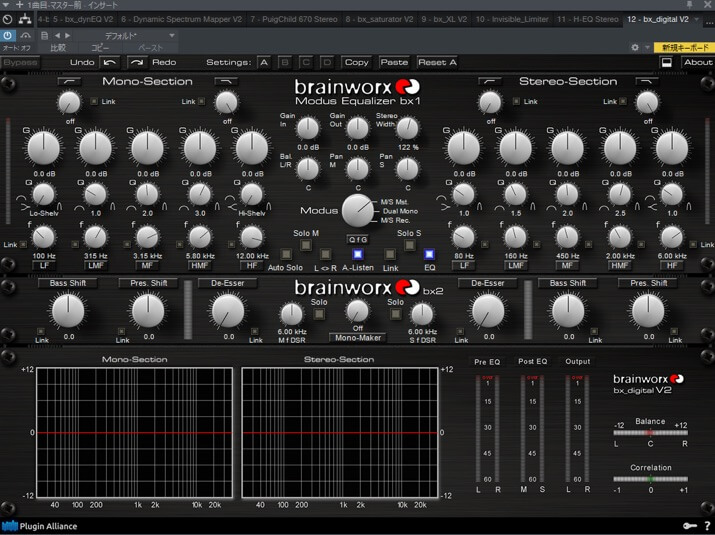
Task: Click the Gain Out knob
Action: coord(358,129)
